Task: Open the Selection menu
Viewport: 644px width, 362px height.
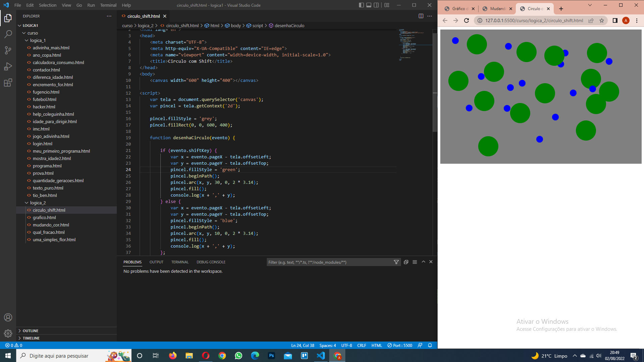Action: point(48,5)
